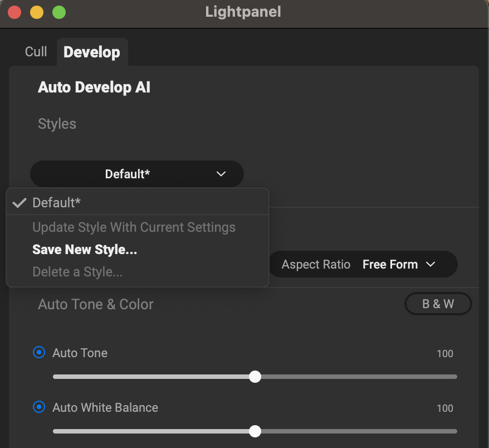Enable the B & W button
This screenshot has height=448, width=489.
438,304
